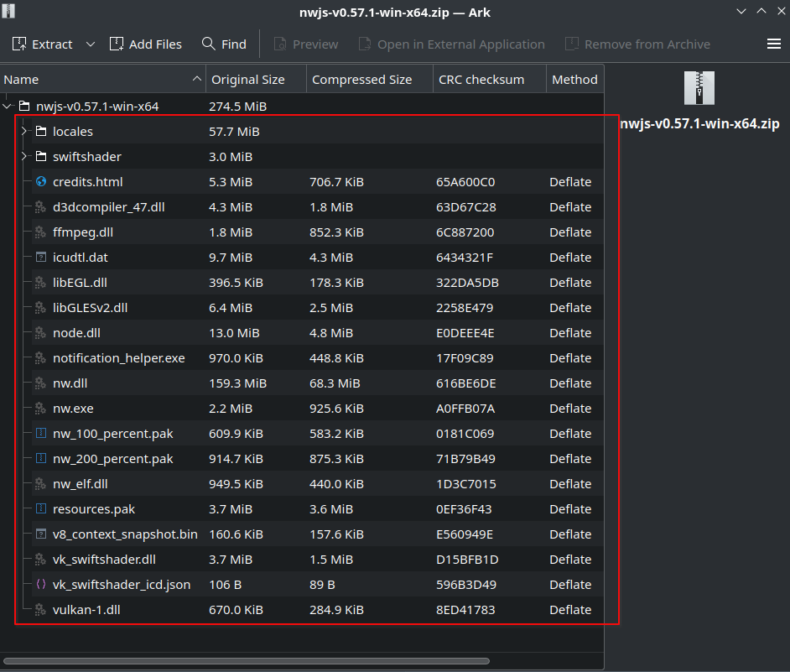Image resolution: width=790 pixels, height=672 pixels.
Task: Click the d3dcompiler_47.dll file icon
Action: point(41,206)
